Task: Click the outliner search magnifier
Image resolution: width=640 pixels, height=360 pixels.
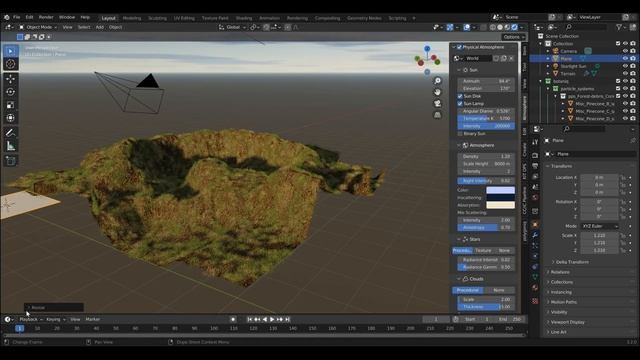Action: 569,27
